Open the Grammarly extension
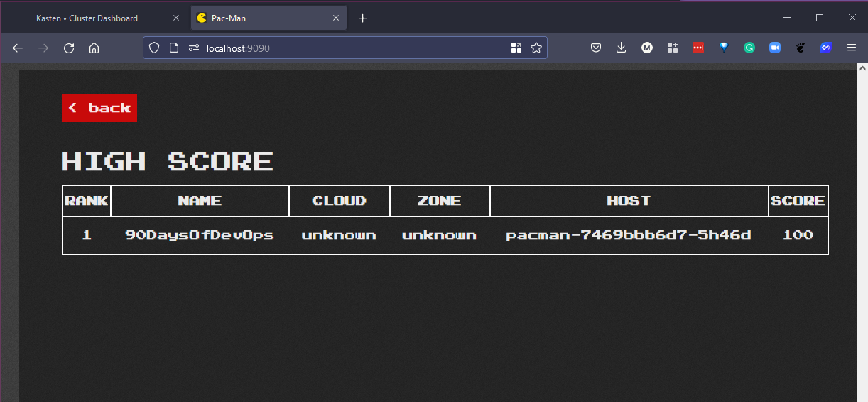868x402 pixels. [x=749, y=48]
